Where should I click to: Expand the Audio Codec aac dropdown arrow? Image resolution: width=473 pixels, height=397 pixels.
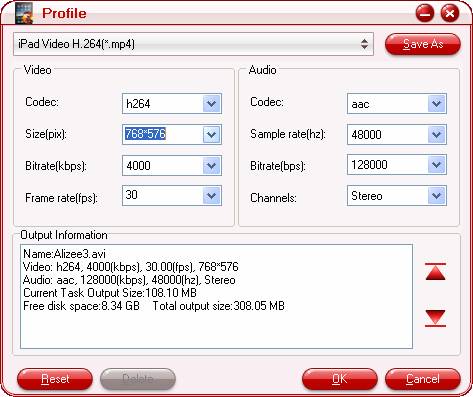coord(437,104)
